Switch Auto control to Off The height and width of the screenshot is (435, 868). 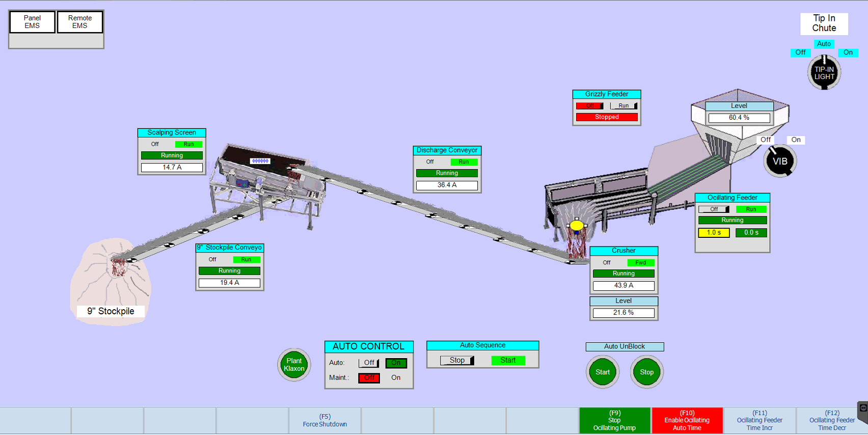point(369,363)
